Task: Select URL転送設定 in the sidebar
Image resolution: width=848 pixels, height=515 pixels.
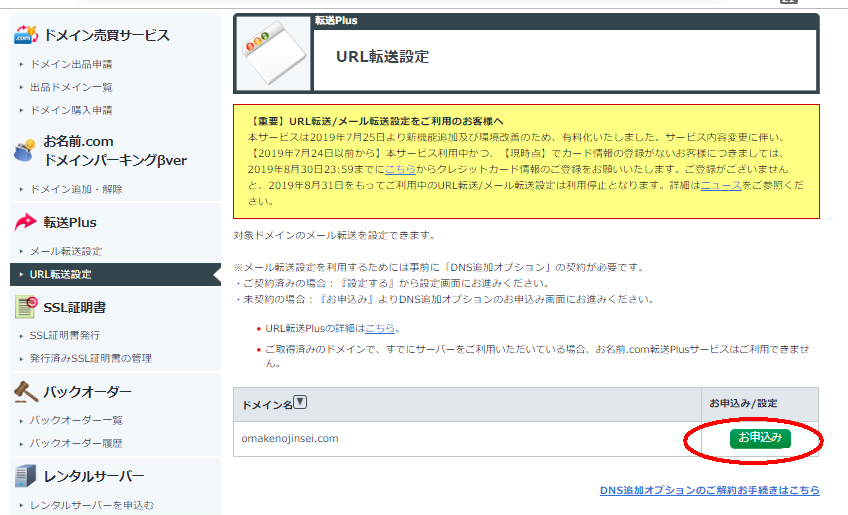Action: (115, 274)
